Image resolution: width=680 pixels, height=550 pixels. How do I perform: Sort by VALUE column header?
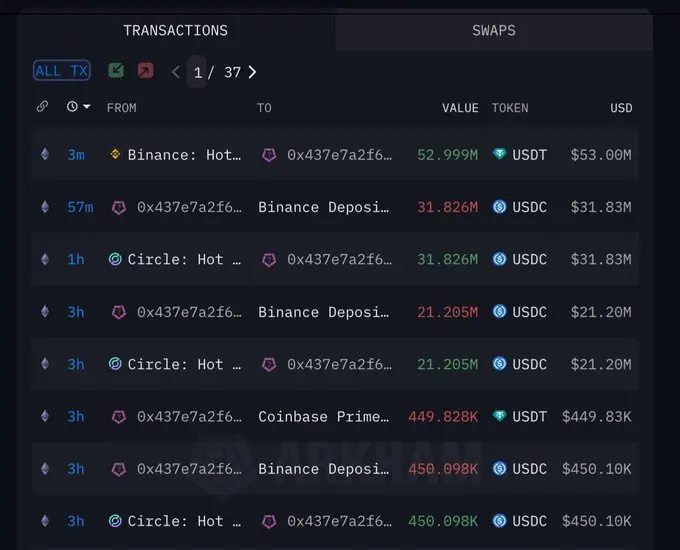pyautogui.click(x=460, y=108)
